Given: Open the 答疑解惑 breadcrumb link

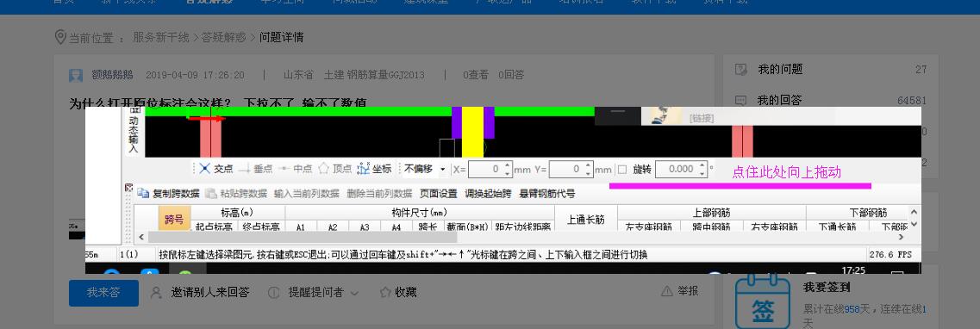Looking at the screenshot, I should [x=224, y=37].
